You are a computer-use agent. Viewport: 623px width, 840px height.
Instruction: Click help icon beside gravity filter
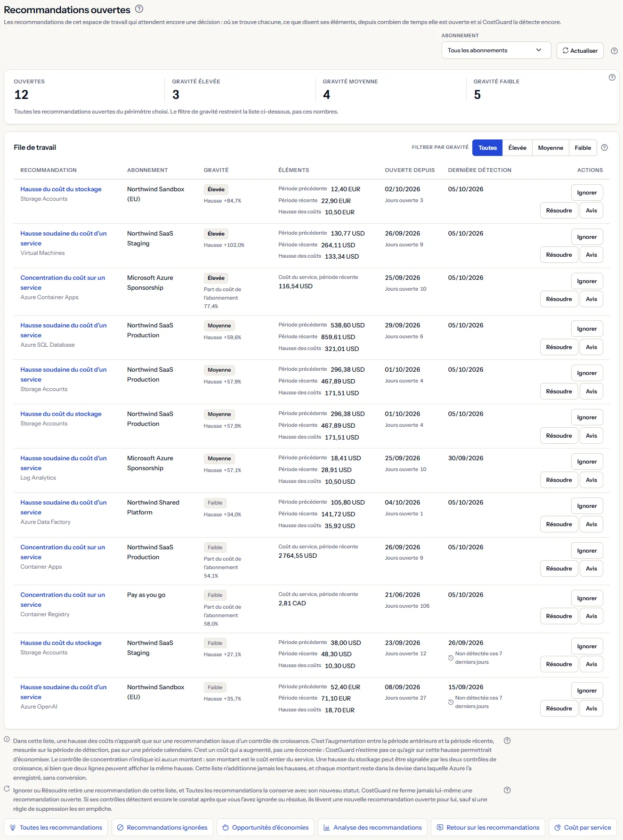(x=605, y=147)
